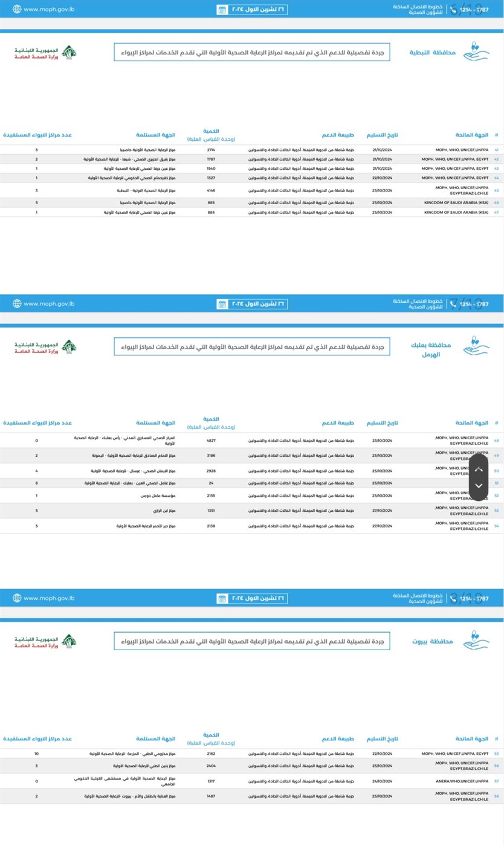504x846 pixels.
Task: Click the hand-with-pills icon beside محافظة بعلبك الهرمل
Action: (476, 346)
